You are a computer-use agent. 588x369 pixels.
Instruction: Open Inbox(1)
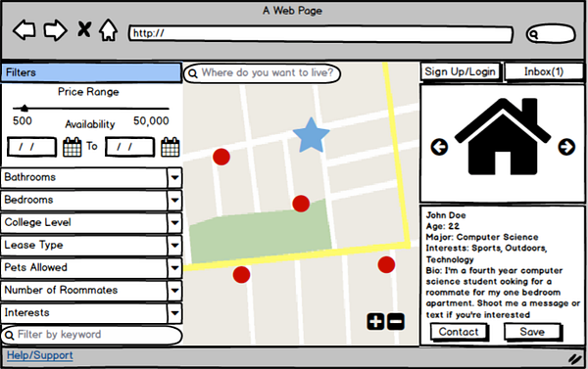(x=544, y=71)
